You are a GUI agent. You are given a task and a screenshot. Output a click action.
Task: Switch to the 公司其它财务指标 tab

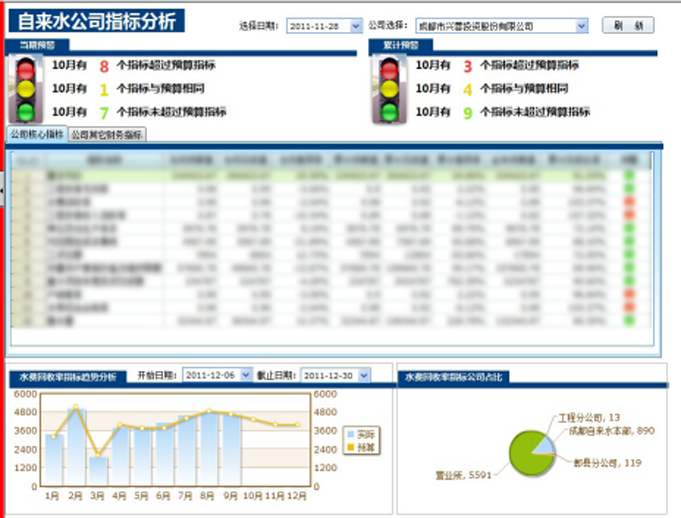[x=106, y=134]
